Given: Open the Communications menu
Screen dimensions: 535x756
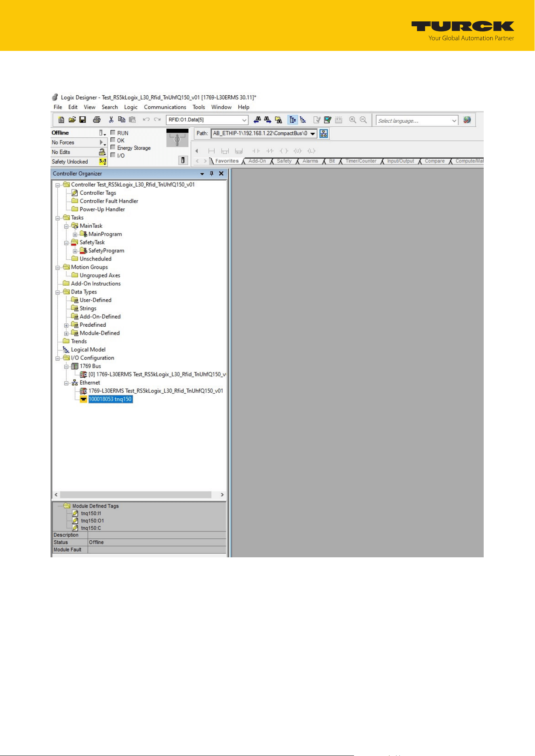Looking at the screenshot, I should (x=165, y=107).
